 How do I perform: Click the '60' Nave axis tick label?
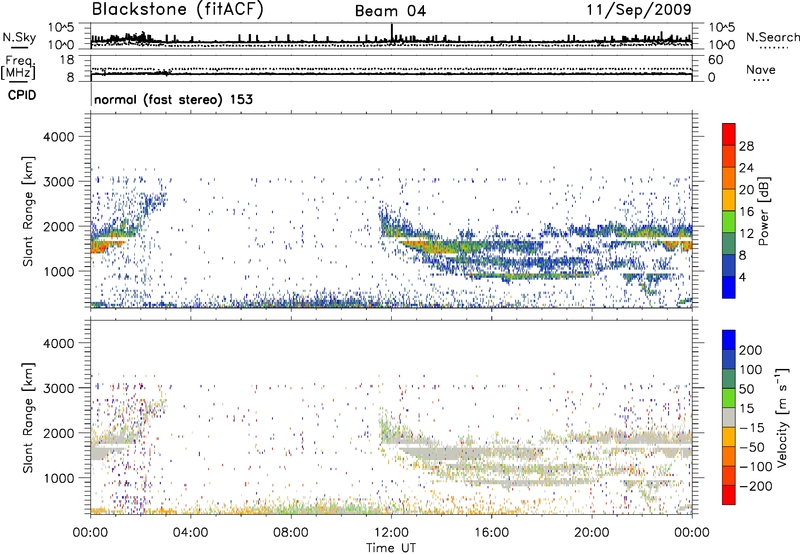tap(715, 60)
